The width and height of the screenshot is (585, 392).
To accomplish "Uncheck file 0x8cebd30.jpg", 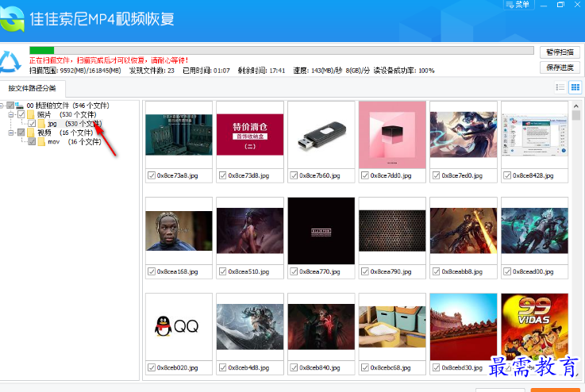I will [436, 367].
